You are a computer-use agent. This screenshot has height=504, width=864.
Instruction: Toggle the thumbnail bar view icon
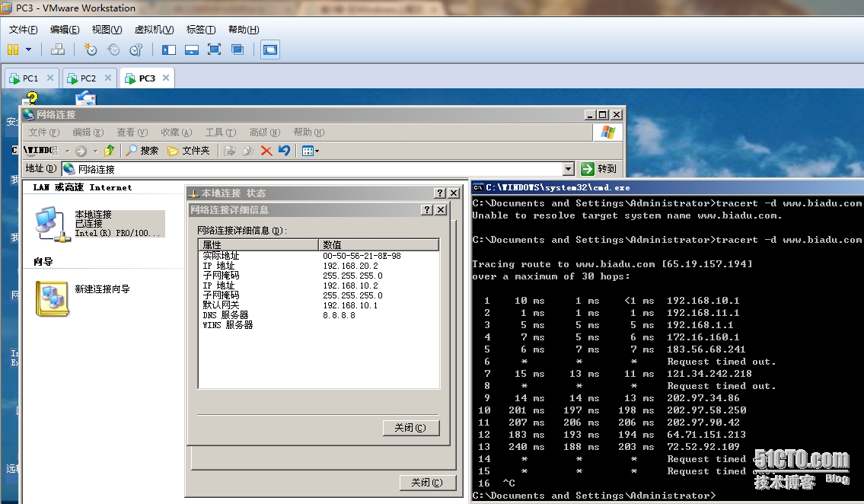pos(192,49)
